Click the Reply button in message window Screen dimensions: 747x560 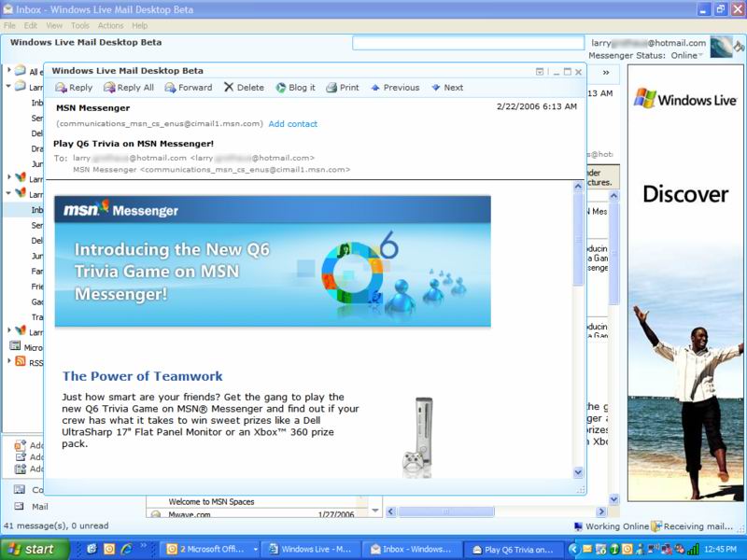74,88
